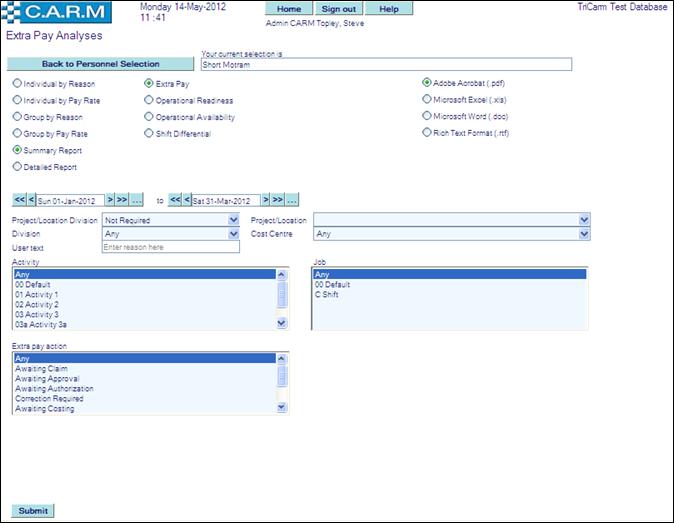The image size is (674, 523).
Task: Jump end date back with << button
Action: coord(175,200)
